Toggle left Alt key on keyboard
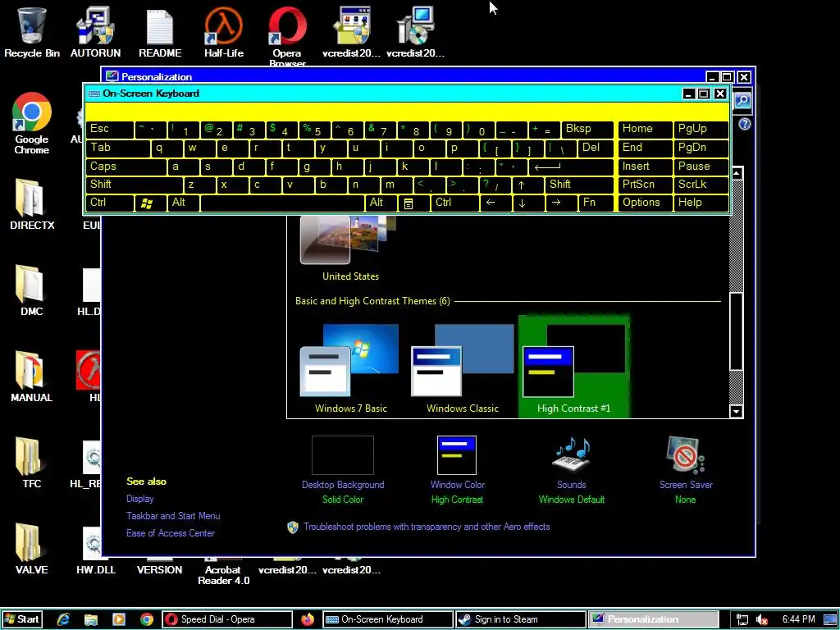Screen dimensions: 840x630 click(183, 203)
